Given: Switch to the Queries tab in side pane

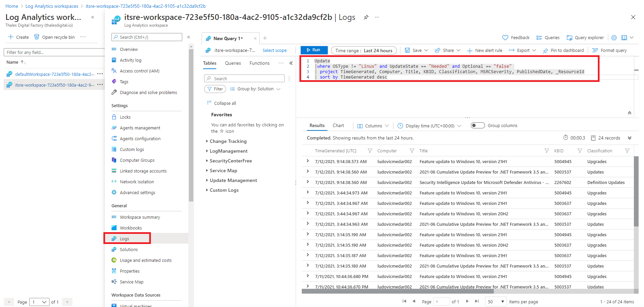Looking at the screenshot, I should (x=233, y=63).
